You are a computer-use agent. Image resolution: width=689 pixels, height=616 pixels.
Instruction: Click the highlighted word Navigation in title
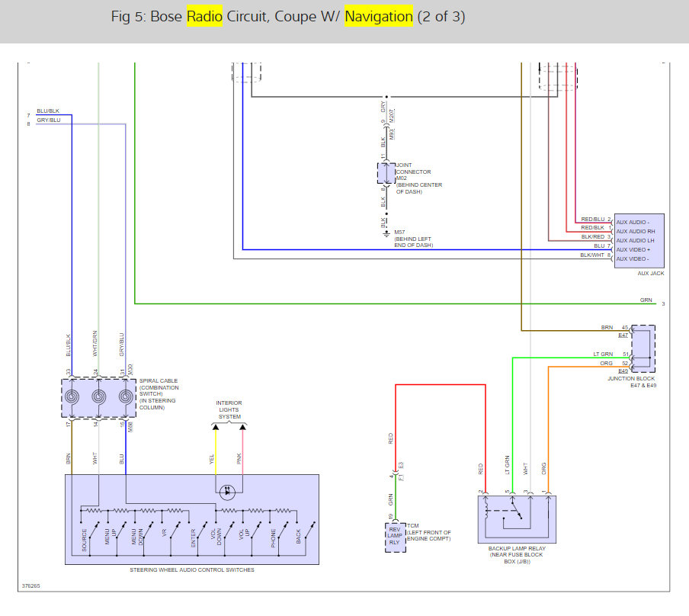pos(378,16)
